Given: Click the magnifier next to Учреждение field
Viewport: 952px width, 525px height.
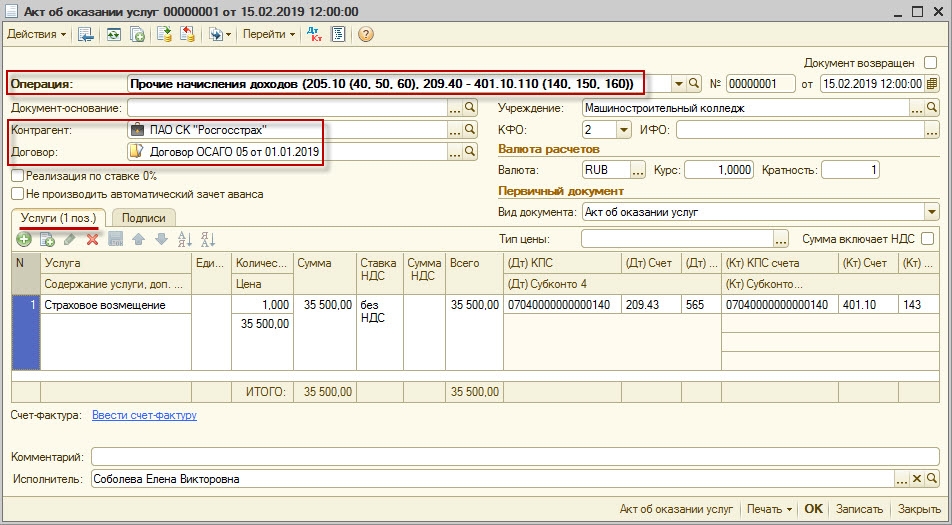Looking at the screenshot, I should pyautogui.click(x=932, y=109).
